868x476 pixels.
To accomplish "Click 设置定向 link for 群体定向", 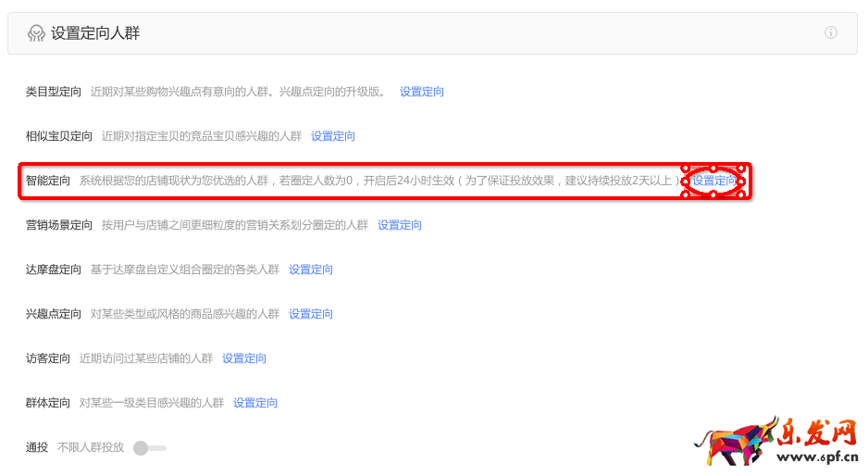I will (255, 403).
